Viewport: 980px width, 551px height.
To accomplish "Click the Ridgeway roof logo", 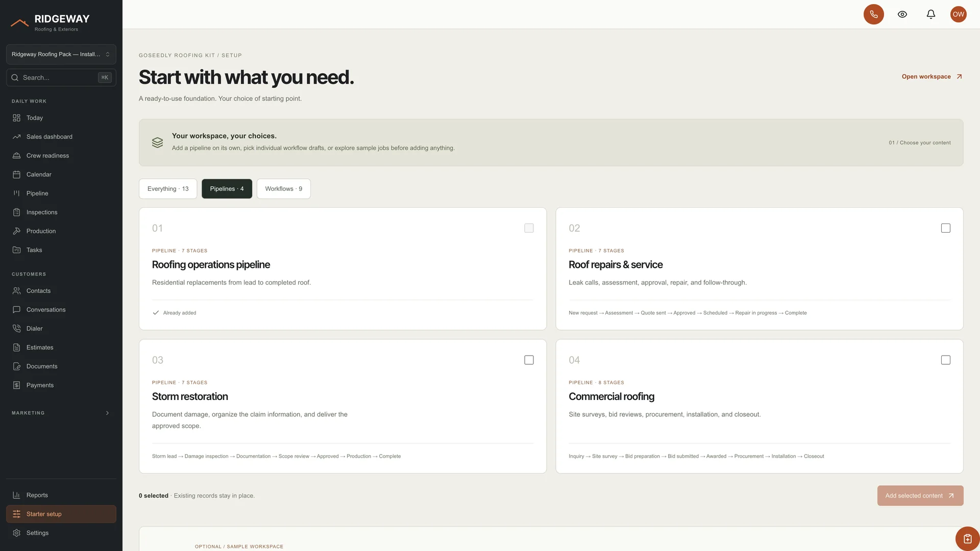I will [19, 23].
